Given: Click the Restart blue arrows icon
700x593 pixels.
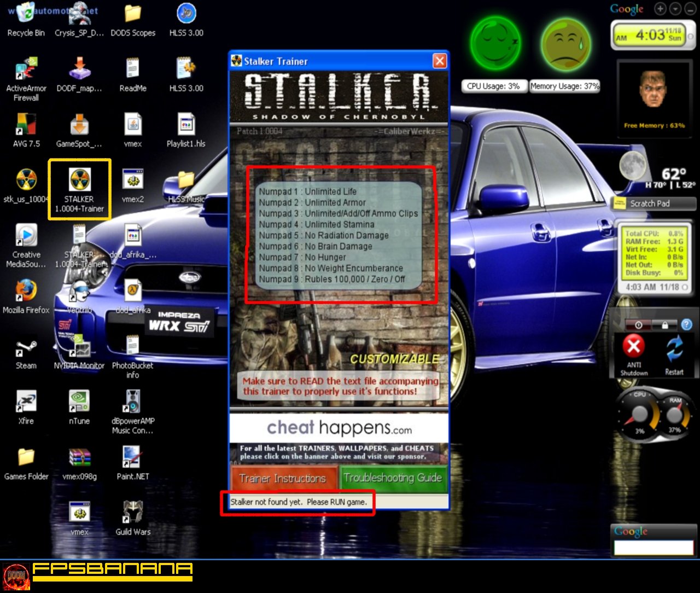Looking at the screenshot, I should (674, 348).
